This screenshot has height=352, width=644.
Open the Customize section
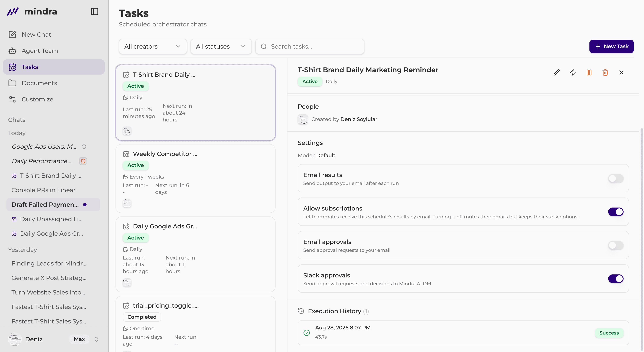pyautogui.click(x=54, y=99)
